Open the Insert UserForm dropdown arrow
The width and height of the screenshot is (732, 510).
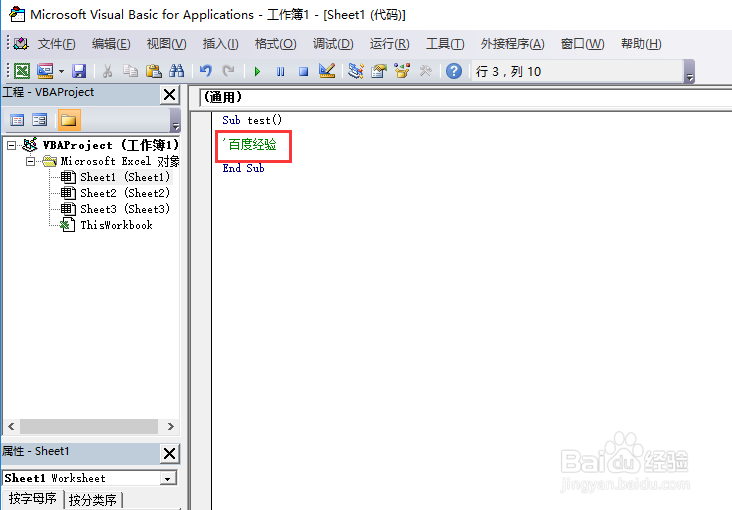61,71
